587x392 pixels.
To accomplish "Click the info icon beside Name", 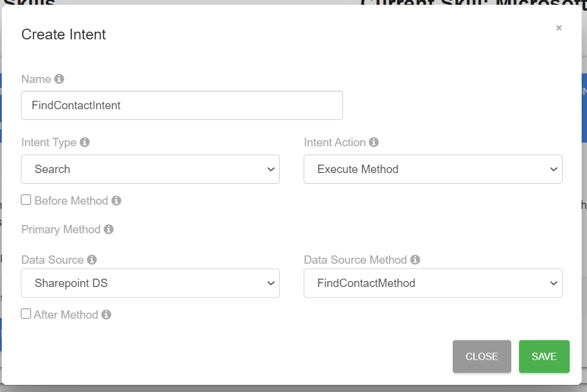I will (59, 79).
